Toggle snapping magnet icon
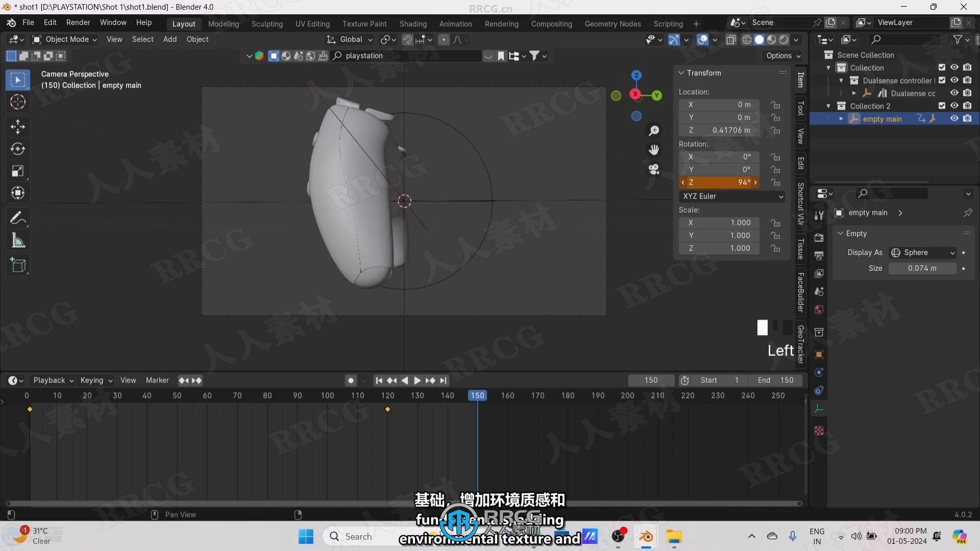Image resolution: width=980 pixels, height=551 pixels. (407, 40)
